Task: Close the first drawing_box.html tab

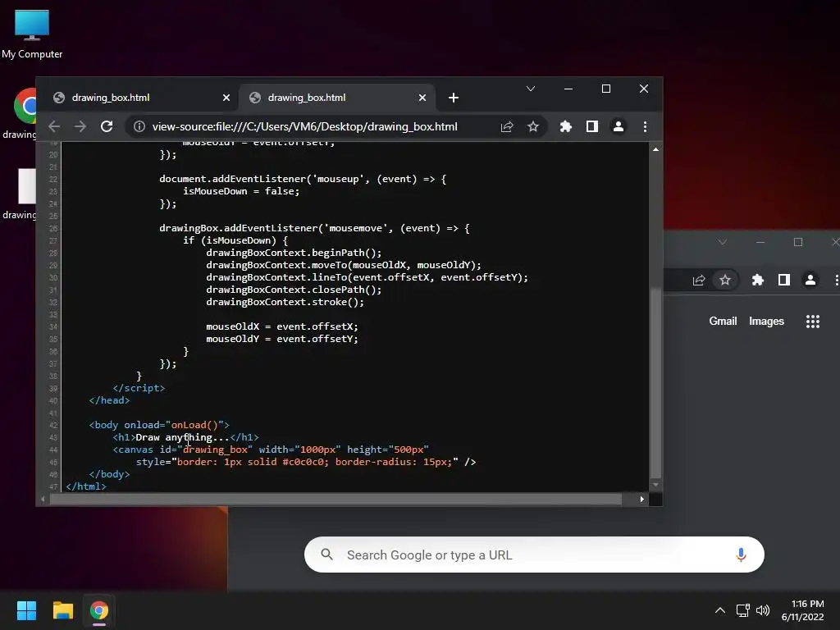Action: [226, 98]
